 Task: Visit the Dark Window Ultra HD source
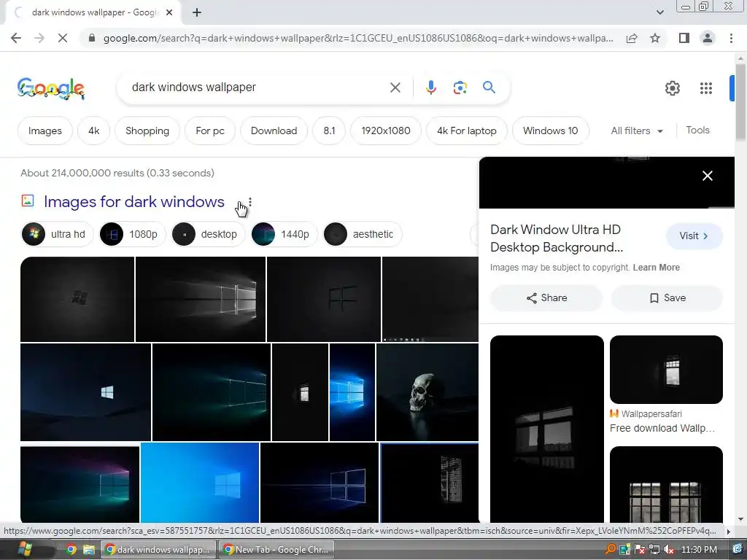click(x=694, y=236)
